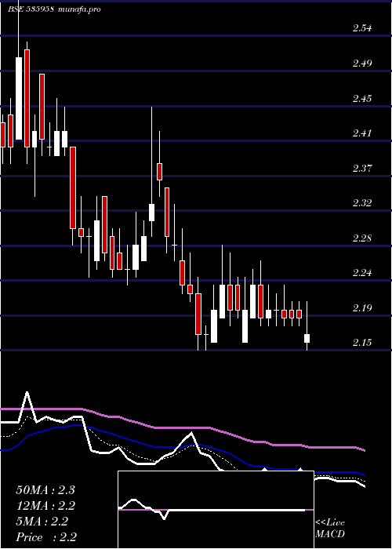The image size is (392, 549).
Task: Click inside the MACD inset chart box
Action: tap(216, 510)
